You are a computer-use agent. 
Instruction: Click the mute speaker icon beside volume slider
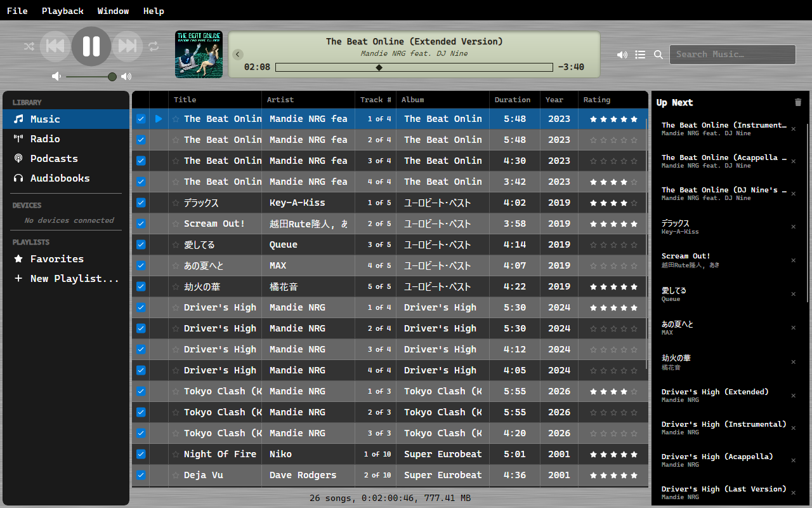click(56, 76)
